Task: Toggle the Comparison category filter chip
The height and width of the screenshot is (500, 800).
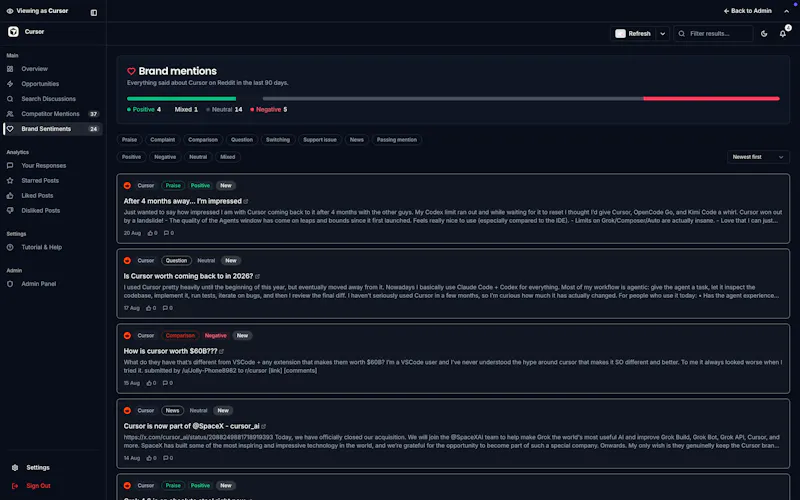Action: point(203,140)
